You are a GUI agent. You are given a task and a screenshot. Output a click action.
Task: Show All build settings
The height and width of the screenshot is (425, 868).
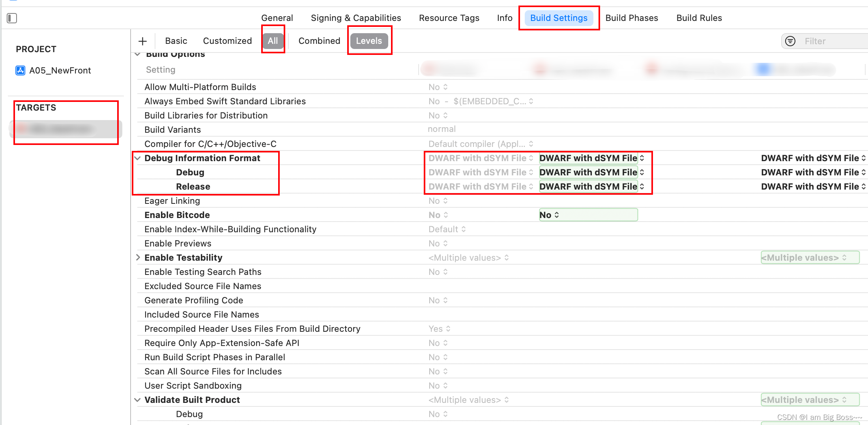pos(273,41)
